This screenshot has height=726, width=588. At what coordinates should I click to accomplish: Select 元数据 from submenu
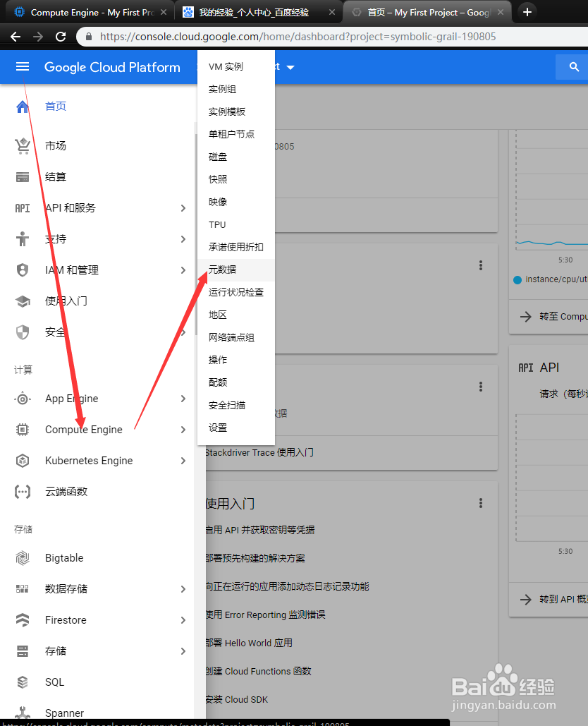coord(236,270)
